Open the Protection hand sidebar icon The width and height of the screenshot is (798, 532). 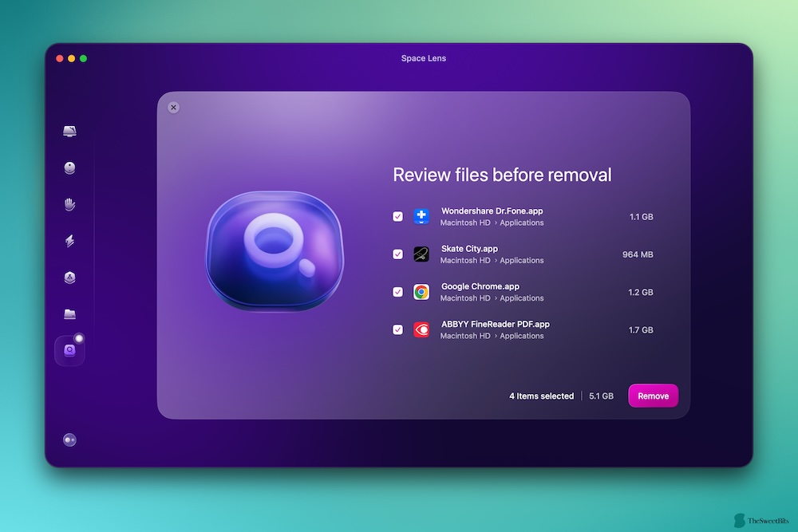[69, 204]
